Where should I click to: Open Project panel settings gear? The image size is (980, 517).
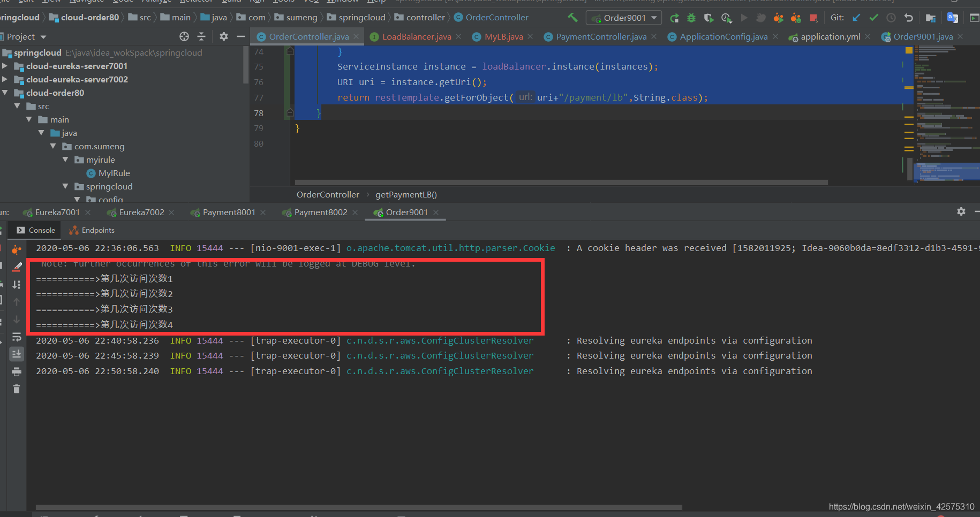coord(224,36)
